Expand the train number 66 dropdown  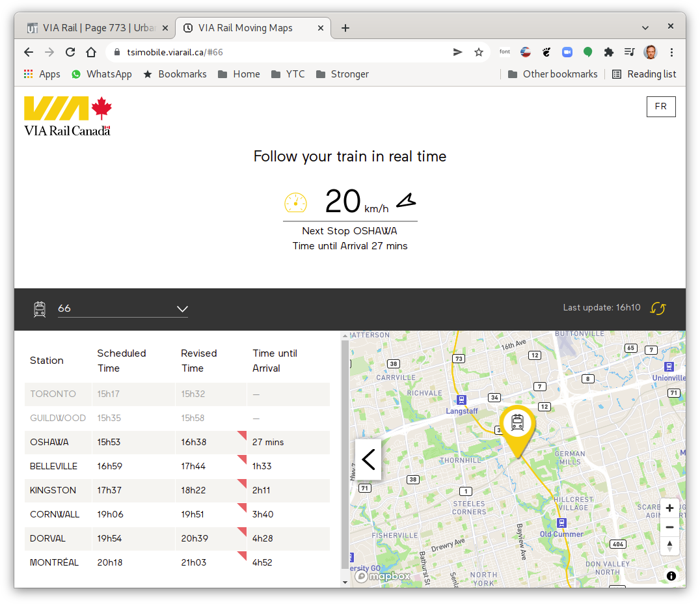coord(182,309)
